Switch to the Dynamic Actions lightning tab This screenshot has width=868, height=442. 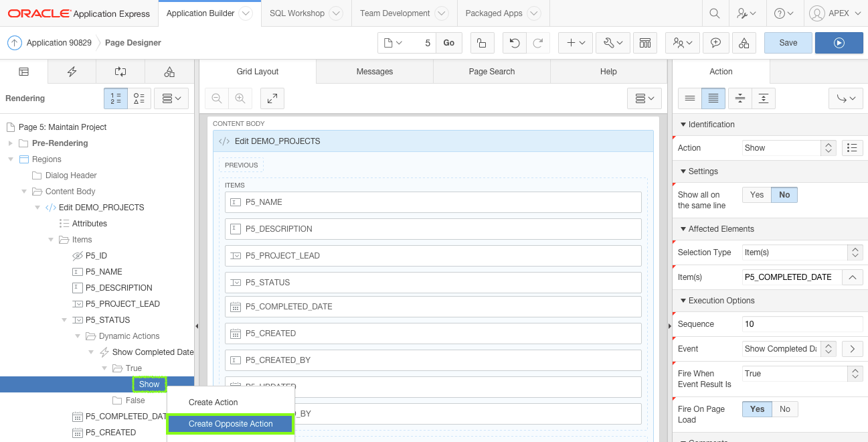[x=72, y=72]
